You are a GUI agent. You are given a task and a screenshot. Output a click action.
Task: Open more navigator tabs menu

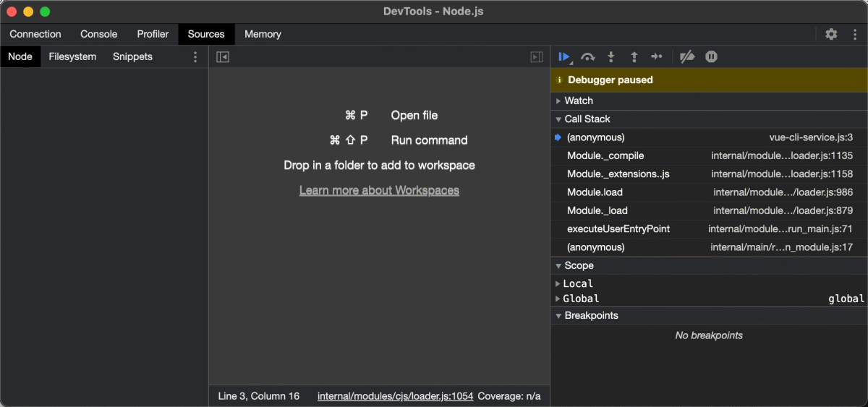pos(195,57)
